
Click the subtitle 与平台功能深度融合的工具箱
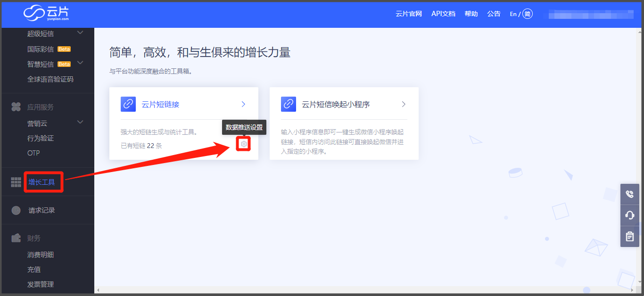pos(151,71)
